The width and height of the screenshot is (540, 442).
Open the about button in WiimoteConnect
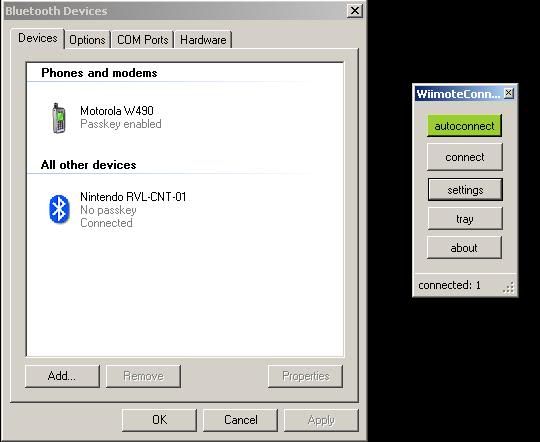464,248
